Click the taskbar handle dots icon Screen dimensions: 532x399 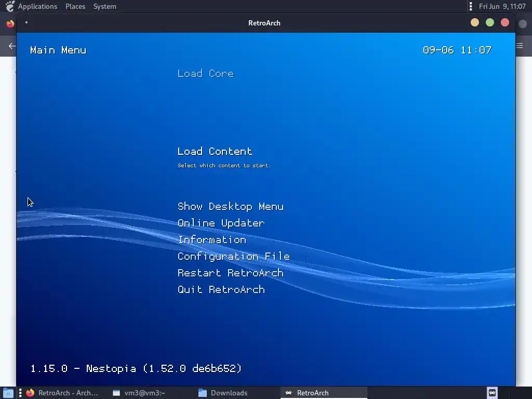[20, 393]
